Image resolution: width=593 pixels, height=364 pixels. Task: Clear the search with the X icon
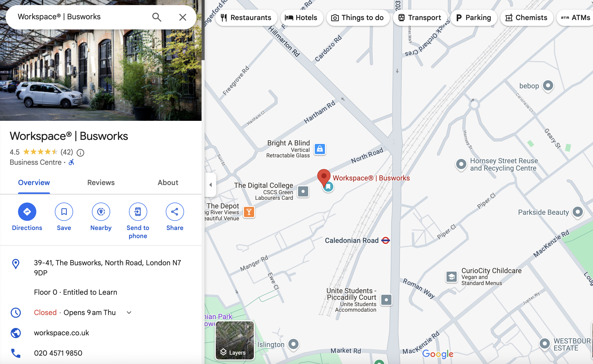[183, 17]
